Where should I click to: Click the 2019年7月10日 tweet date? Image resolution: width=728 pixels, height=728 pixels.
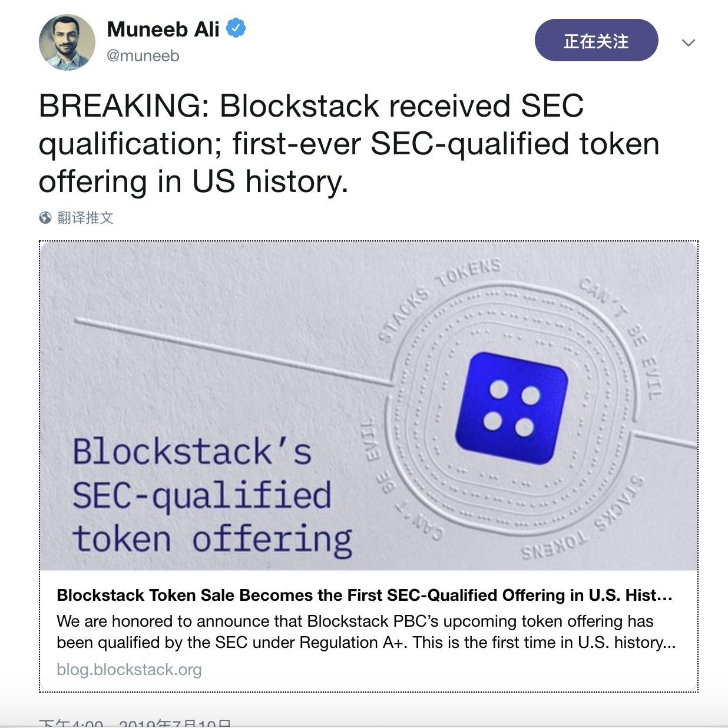[x=174, y=723]
